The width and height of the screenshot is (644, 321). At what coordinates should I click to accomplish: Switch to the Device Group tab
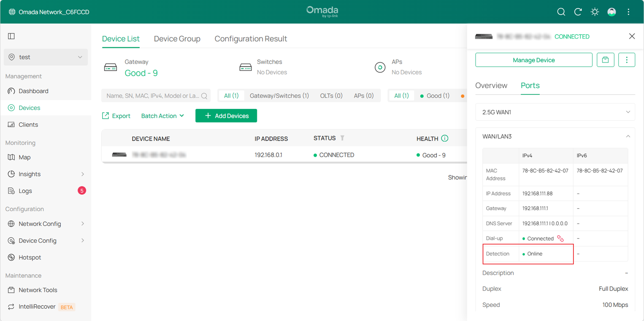177,39
